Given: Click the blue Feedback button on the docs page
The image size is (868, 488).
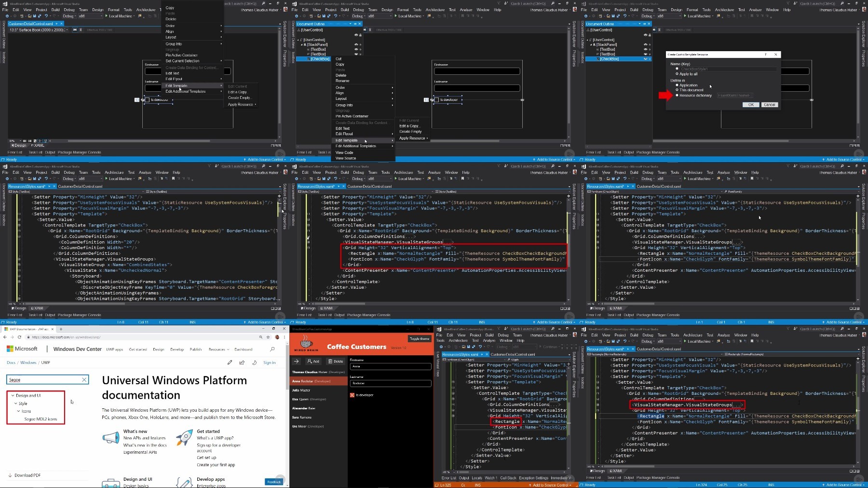Looking at the screenshot, I should pyautogui.click(x=274, y=482).
